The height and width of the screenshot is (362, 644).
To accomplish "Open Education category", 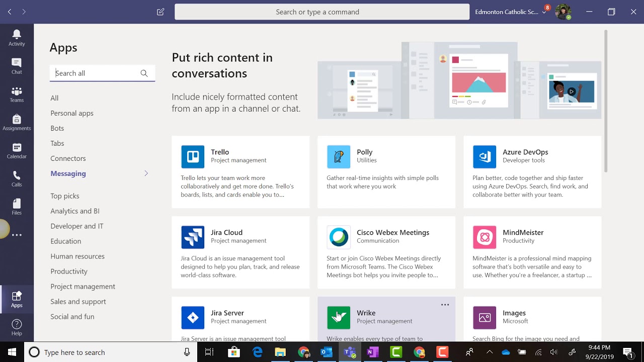I will point(66,241).
